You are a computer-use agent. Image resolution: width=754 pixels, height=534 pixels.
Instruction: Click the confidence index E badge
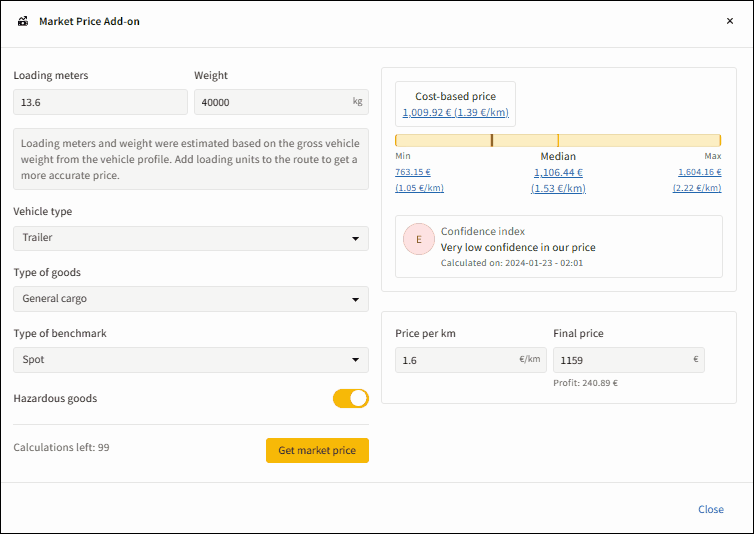point(418,240)
